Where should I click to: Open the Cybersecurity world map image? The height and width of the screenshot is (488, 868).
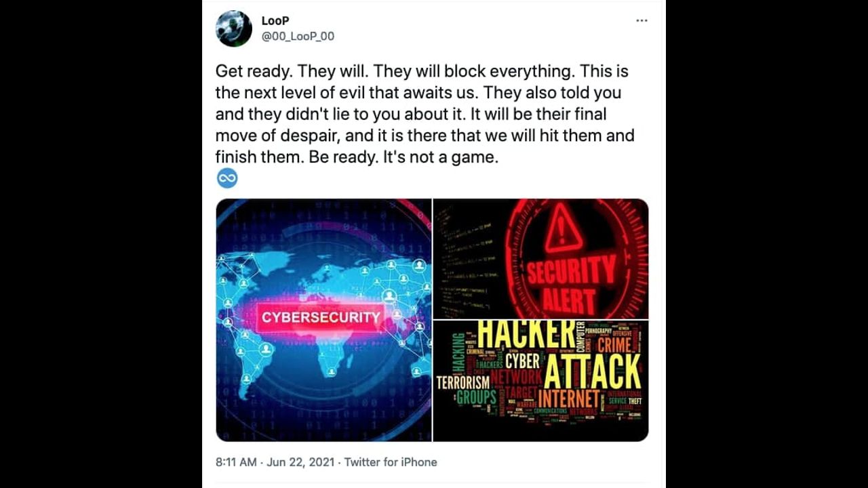323,320
